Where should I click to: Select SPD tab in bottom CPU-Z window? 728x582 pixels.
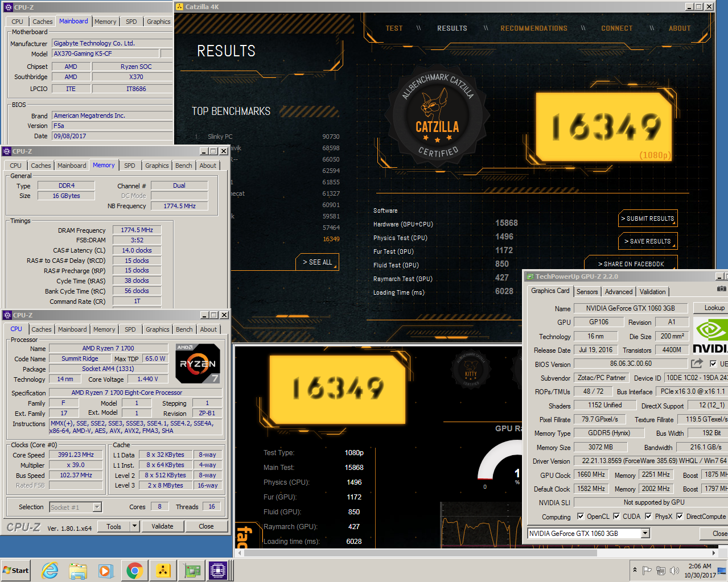(x=130, y=329)
